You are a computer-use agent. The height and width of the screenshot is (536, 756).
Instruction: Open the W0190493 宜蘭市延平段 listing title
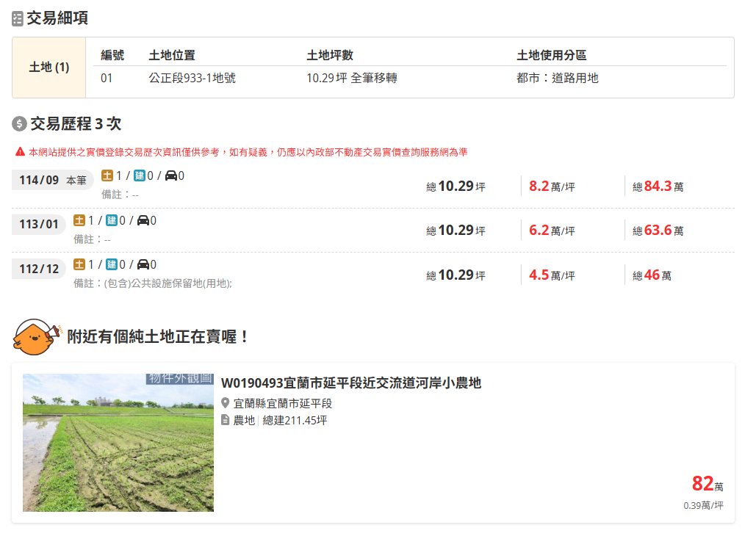[x=350, y=383]
